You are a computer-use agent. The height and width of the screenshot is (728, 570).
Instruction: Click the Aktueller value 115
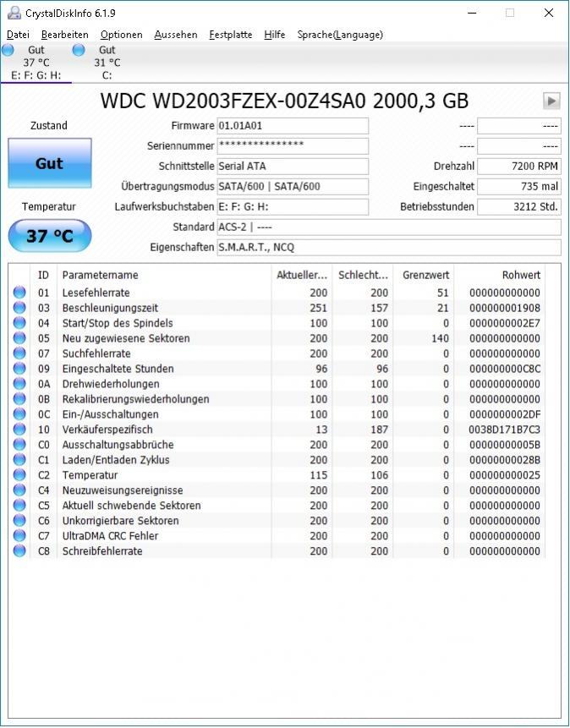(319, 475)
